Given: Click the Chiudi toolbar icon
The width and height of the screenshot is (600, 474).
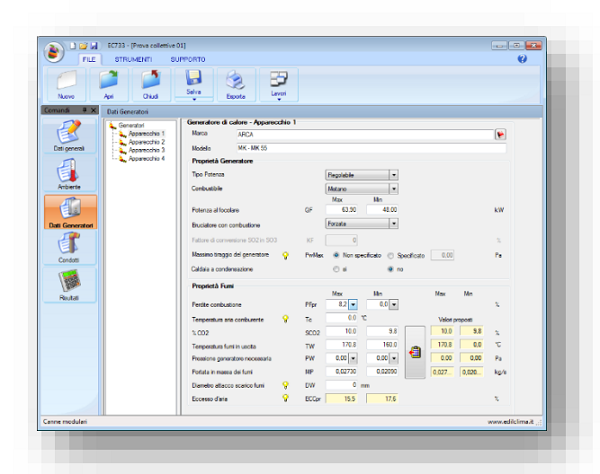Looking at the screenshot, I should 151,82.
